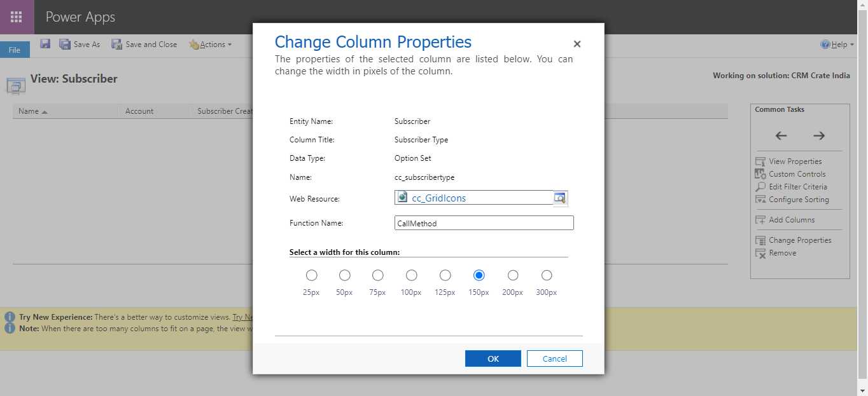Image resolution: width=868 pixels, height=396 pixels.
Task: Confirm changes with the OK button
Action: click(493, 358)
